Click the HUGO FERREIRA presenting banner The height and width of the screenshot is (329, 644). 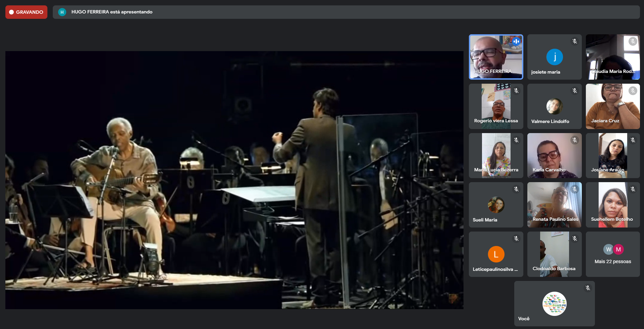pos(346,12)
